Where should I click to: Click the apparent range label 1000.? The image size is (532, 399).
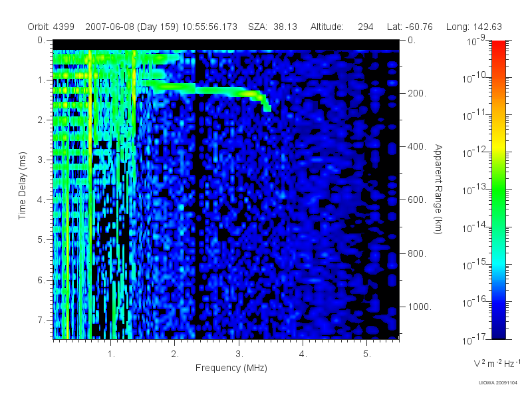tap(420, 307)
